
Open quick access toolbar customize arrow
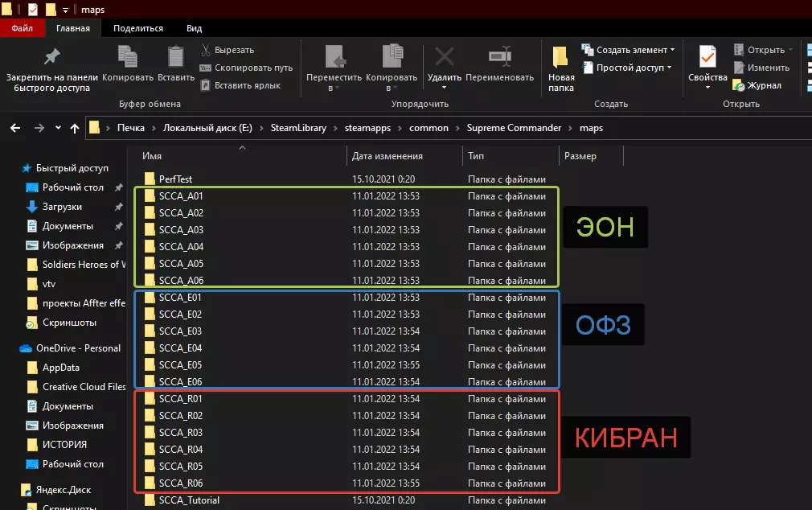pos(65,10)
